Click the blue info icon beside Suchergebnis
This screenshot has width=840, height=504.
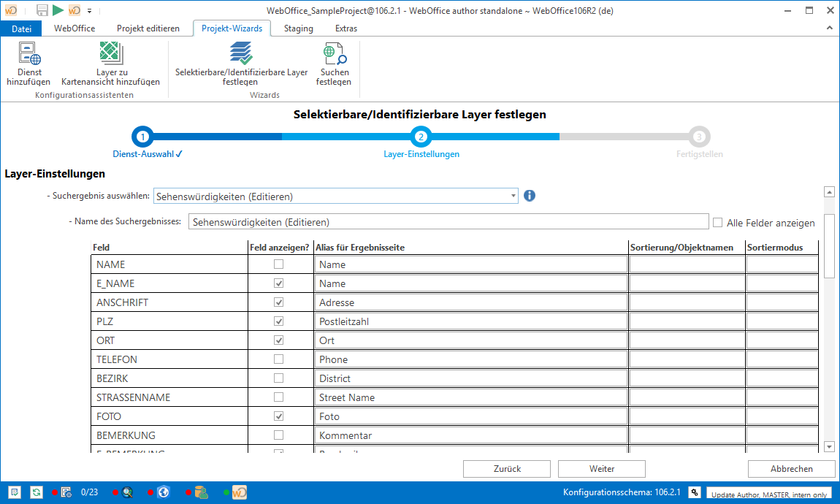pos(530,196)
